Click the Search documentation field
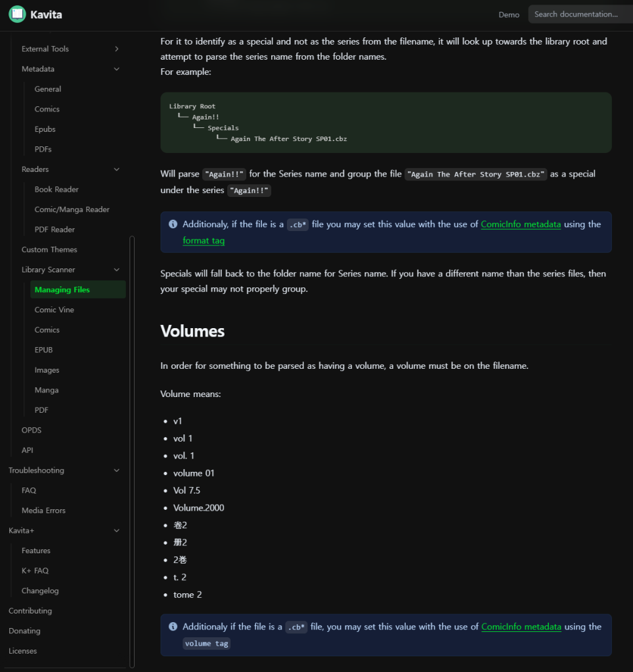This screenshot has width=633, height=672. 578,14
